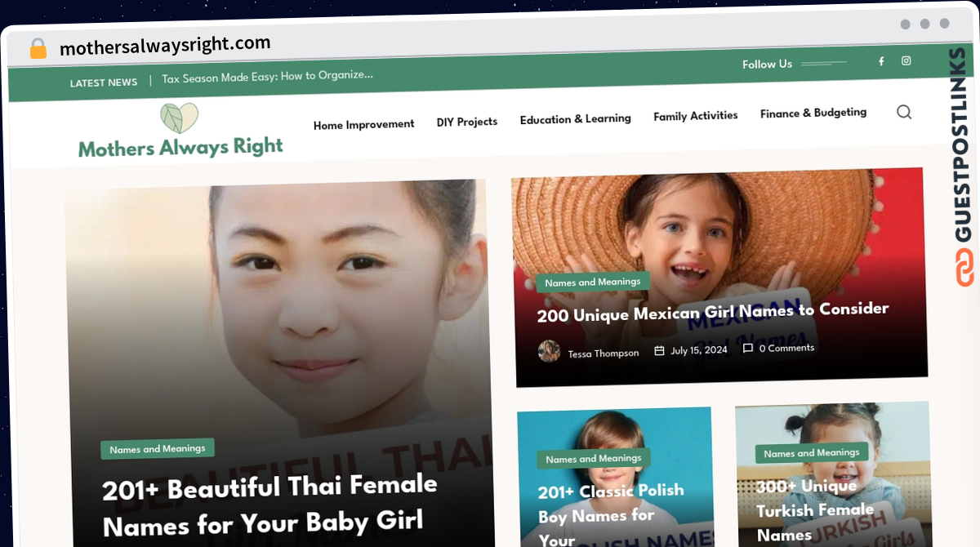Open the Instagram icon link
Image resolution: width=980 pixels, height=547 pixels.
click(906, 60)
